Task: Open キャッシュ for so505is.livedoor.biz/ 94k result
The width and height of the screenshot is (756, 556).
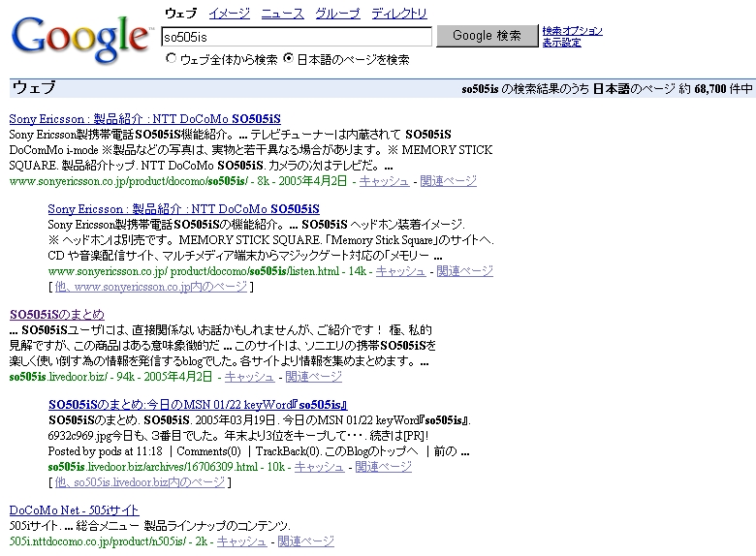Action: pyautogui.click(x=249, y=377)
